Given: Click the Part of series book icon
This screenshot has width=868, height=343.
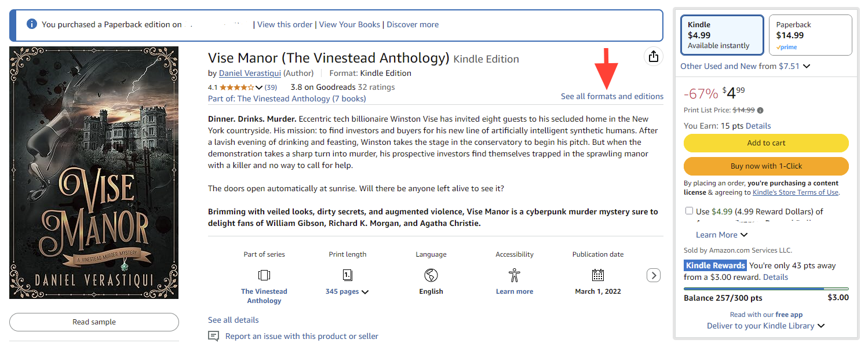Looking at the screenshot, I should tap(264, 275).
